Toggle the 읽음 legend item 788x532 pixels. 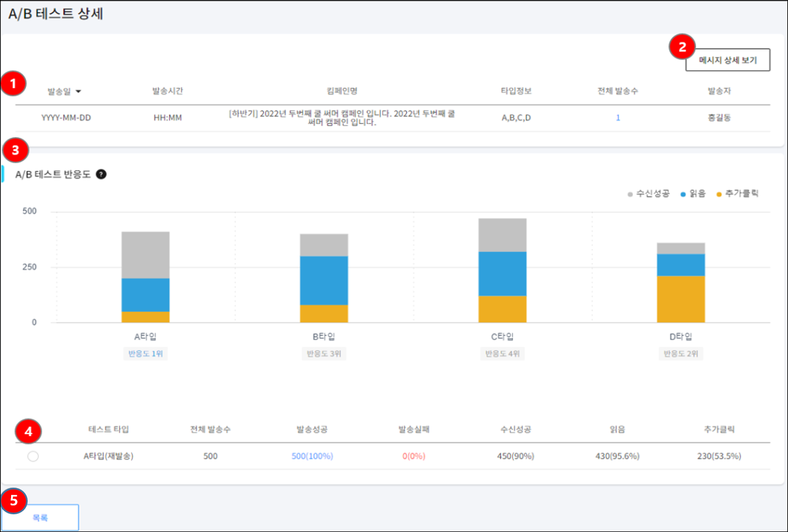693,194
